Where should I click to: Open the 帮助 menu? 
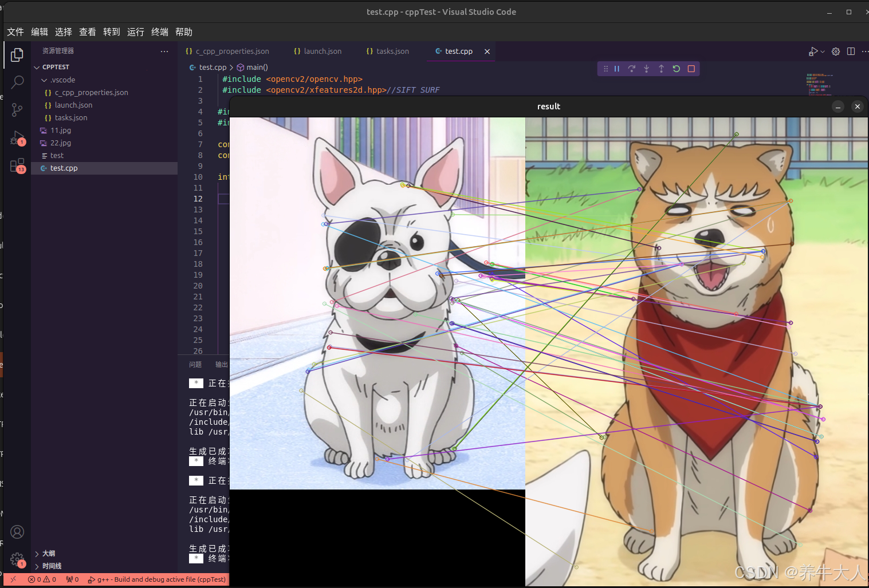[x=184, y=32]
